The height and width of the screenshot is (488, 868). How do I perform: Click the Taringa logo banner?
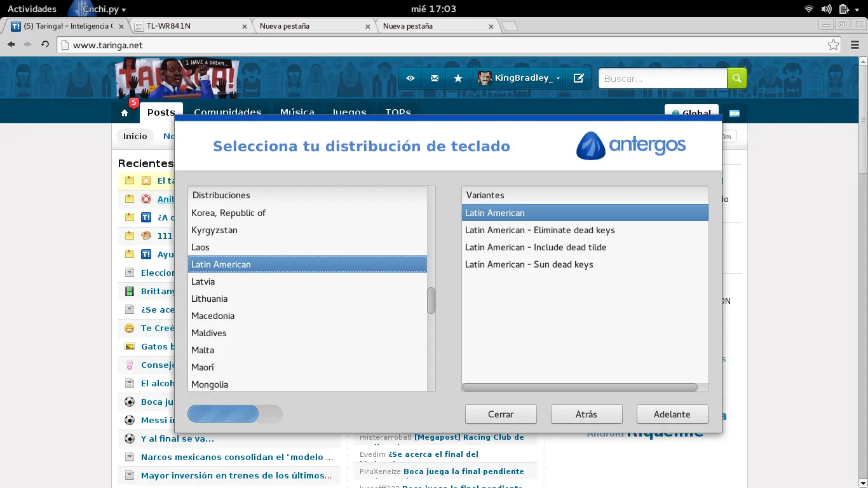point(177,78)
